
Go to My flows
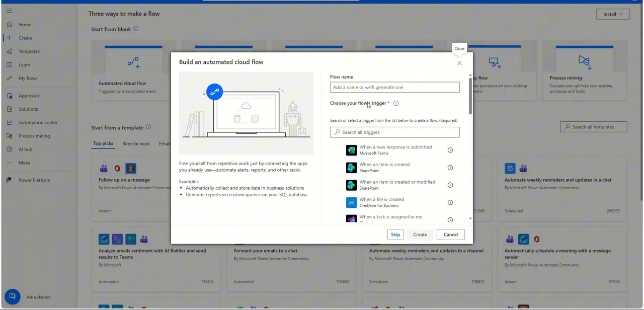[28, 79]
